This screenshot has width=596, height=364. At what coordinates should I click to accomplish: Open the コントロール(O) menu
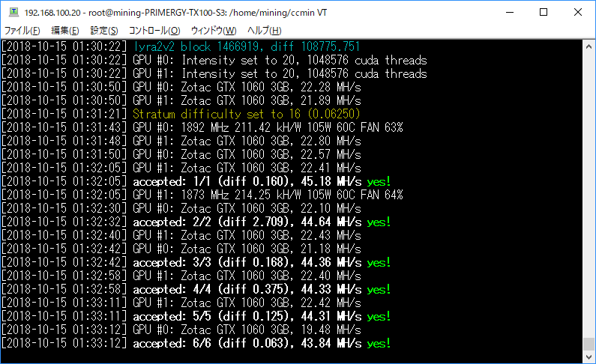(x=154, y=31)
